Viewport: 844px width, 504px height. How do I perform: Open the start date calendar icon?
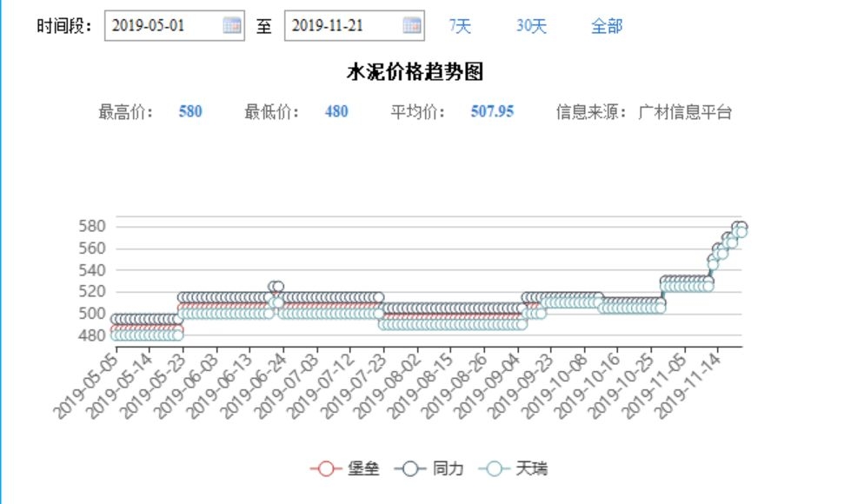point(232,25)
